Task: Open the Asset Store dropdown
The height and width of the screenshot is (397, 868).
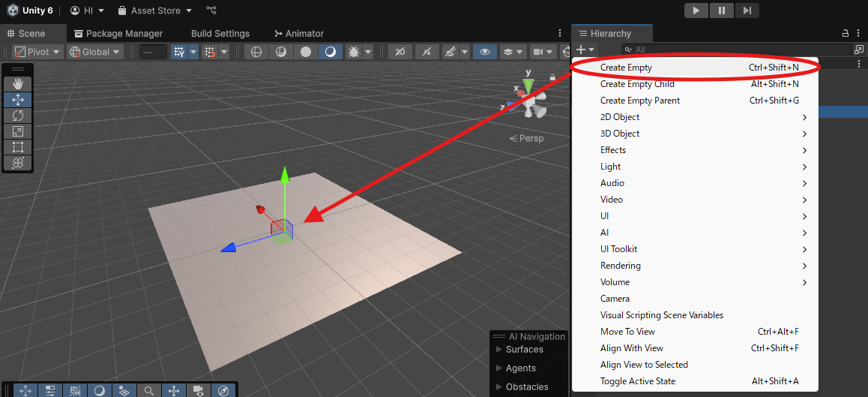Action: tap(156, 11)
